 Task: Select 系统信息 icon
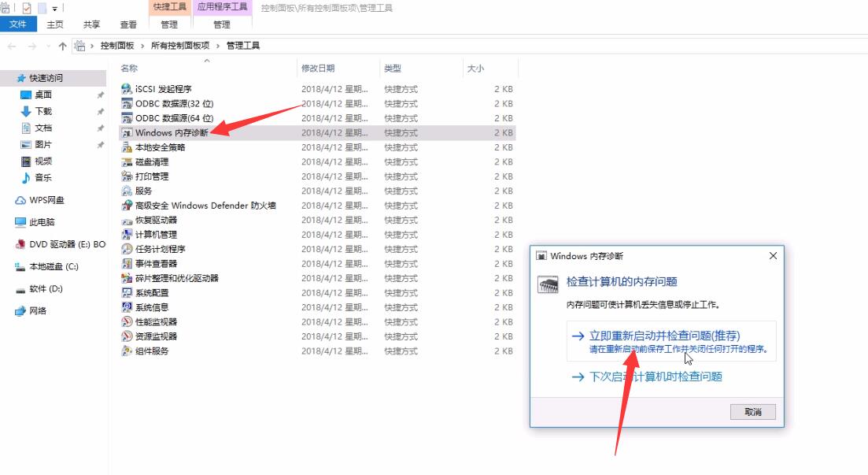(127, 307)
